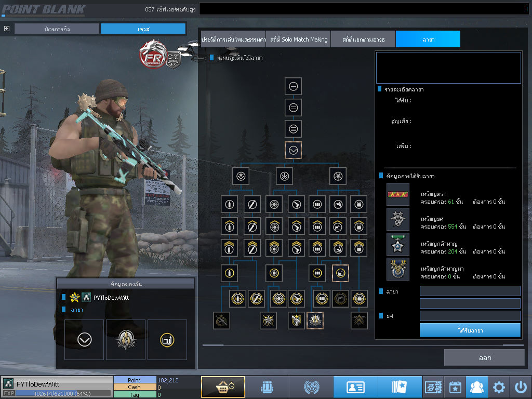532x399 pixels.
Task: Select the single-chevron radio node
Action: 338,226
